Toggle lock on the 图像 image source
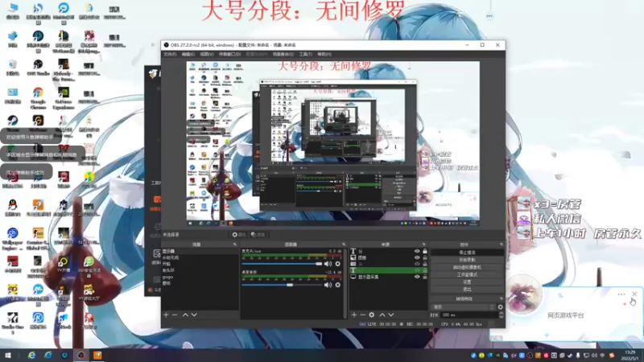The image size is (644, 362). pos(425,257)
